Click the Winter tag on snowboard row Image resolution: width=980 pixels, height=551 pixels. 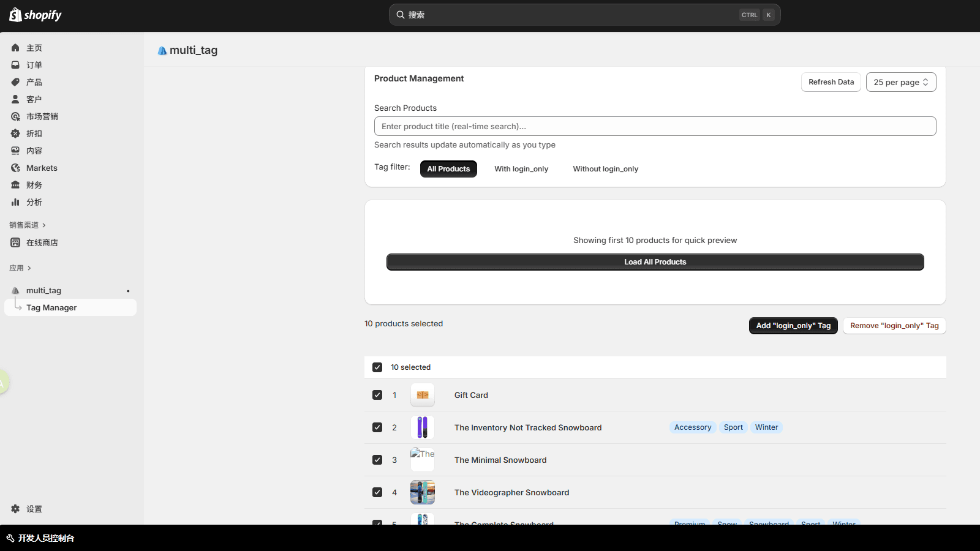[x=766, y=427]
